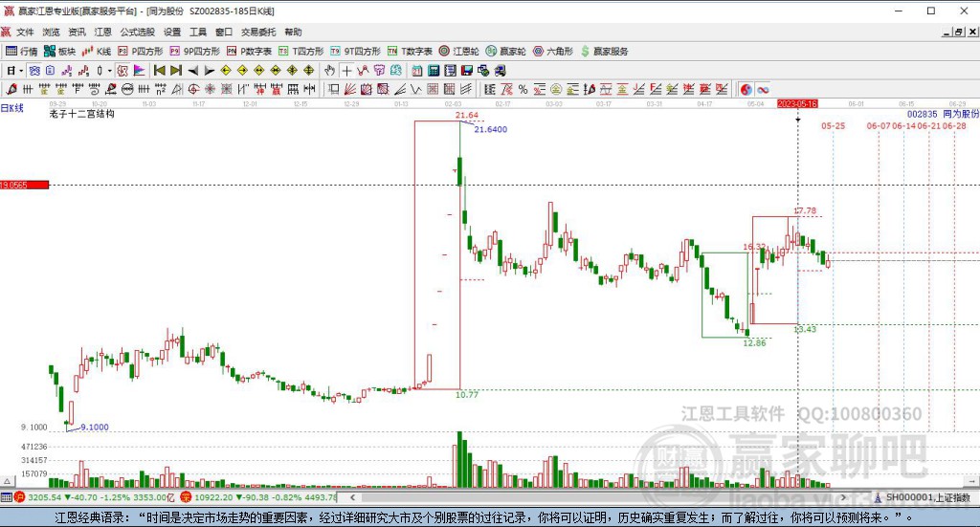Image resolution: width=980 pixels, height=527 pixels.
Task: Open the calculator icon
Action: 434,71
